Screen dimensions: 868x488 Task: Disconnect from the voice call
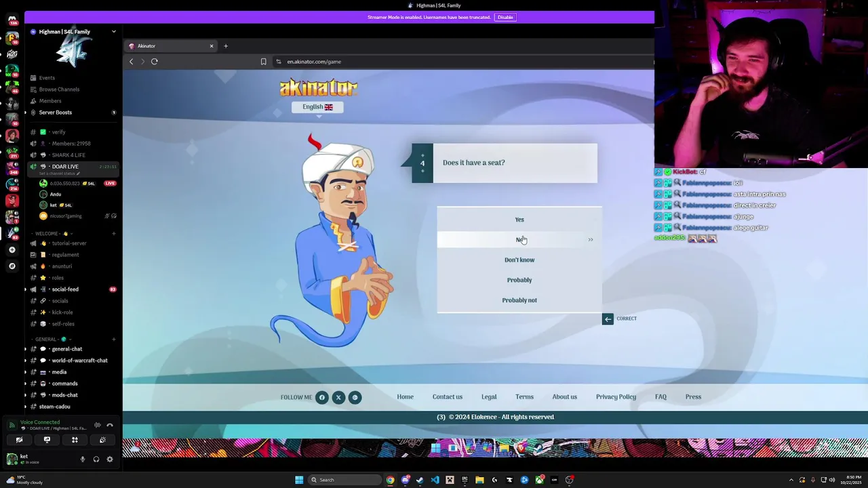[110, 426]
